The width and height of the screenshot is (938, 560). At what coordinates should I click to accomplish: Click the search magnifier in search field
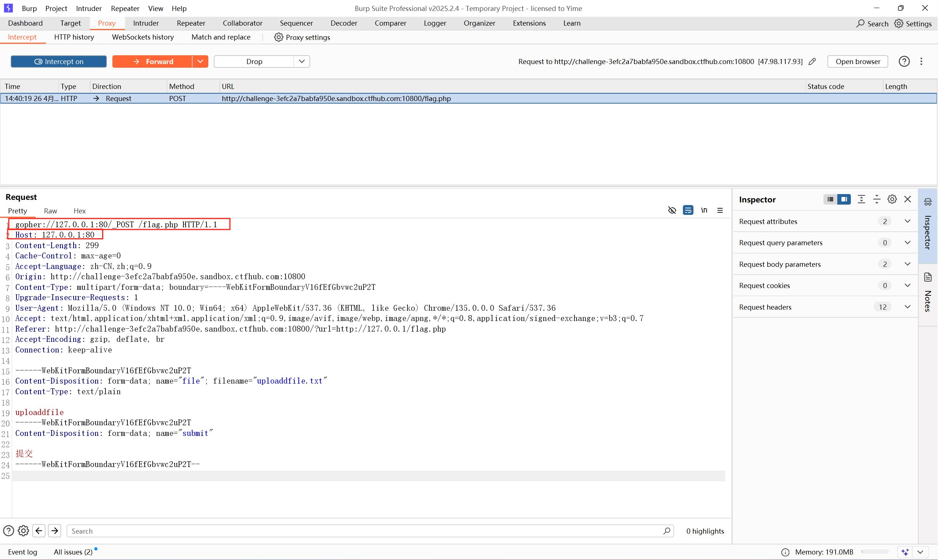click(x=667, y=531)
